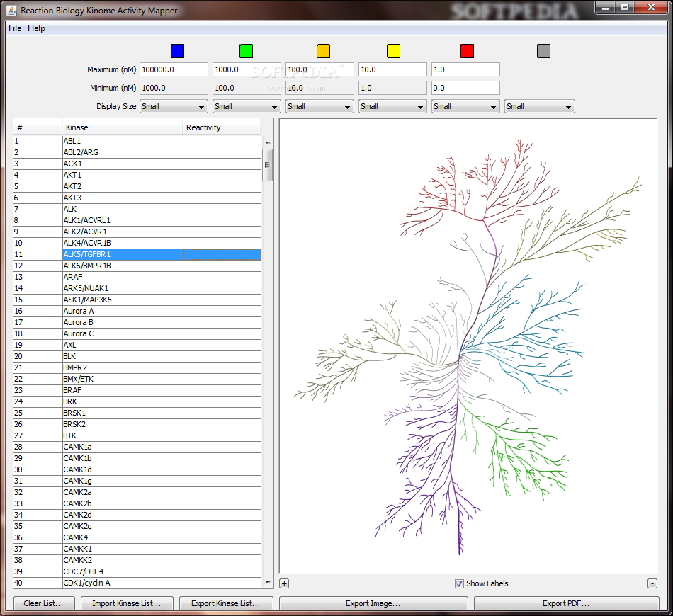The height and width of the screenshot is (616, 673).
Task: Select the AKT2 kinase row
Action: (x=137, y=186)
